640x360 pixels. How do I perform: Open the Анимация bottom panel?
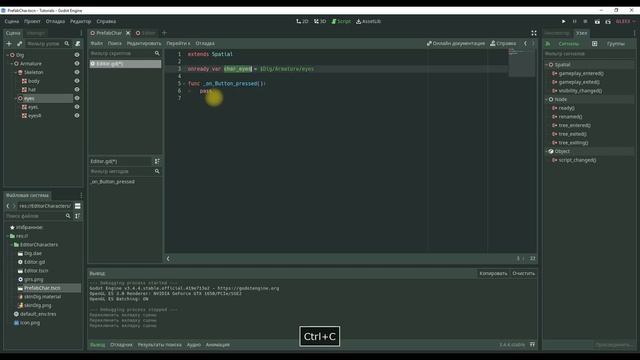click(x=218, y=345)
